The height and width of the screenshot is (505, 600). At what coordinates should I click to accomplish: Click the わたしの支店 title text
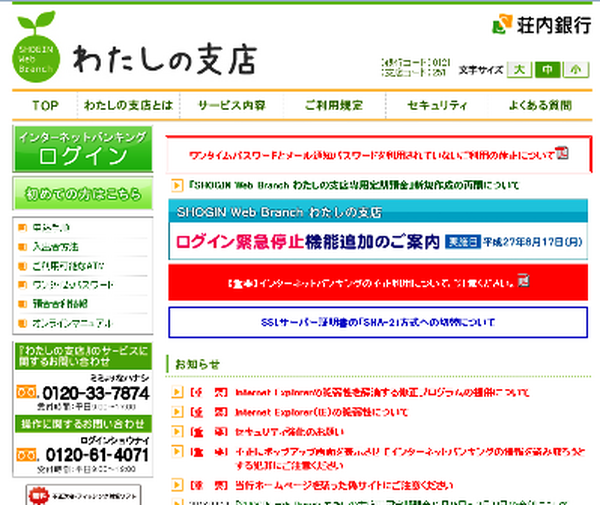[165, 59]
